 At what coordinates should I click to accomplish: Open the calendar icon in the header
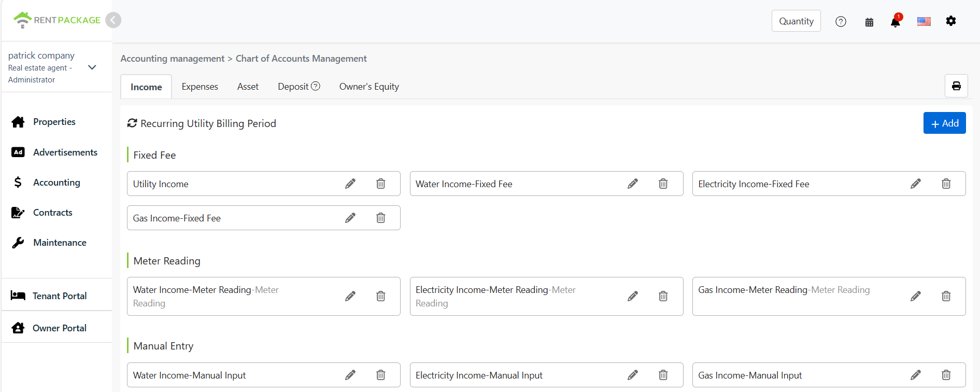[x=869, y=22]
